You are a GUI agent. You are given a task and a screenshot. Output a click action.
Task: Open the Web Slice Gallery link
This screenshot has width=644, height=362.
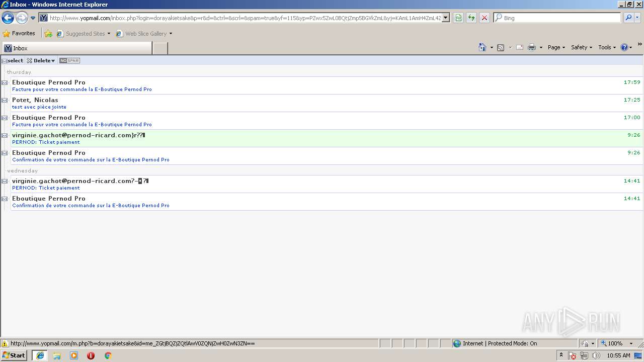point(144,34)
